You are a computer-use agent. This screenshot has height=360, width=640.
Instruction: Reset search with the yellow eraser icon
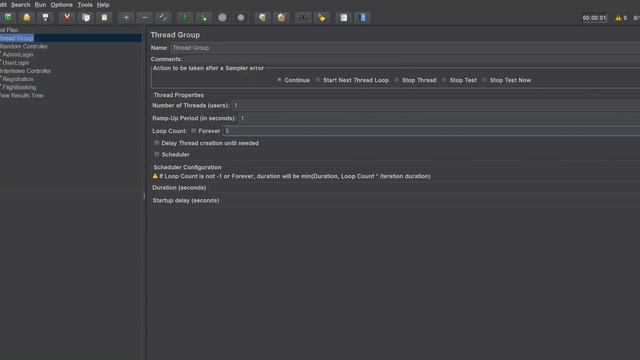[322, 18]
